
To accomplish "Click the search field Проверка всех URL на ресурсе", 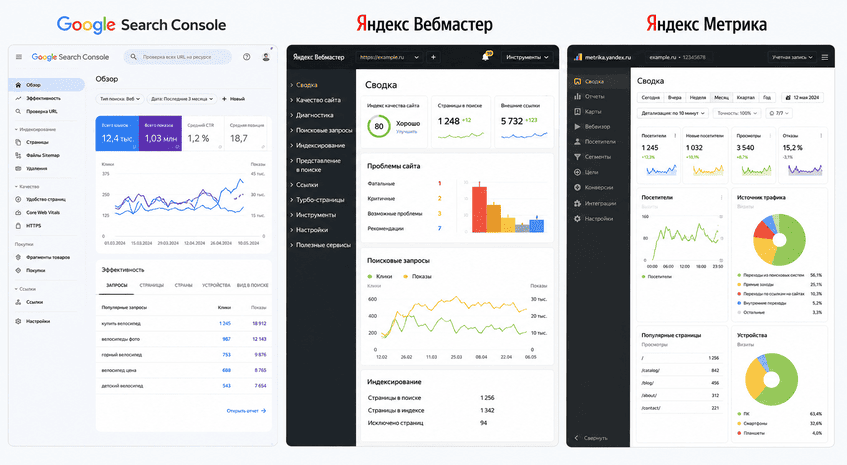I will pyautogui.click(x=178, y=57).
